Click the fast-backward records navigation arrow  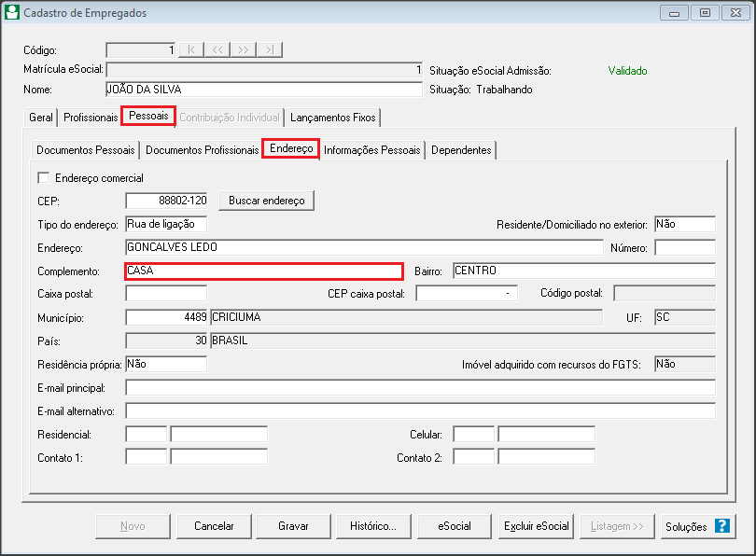tap(217, 50)
